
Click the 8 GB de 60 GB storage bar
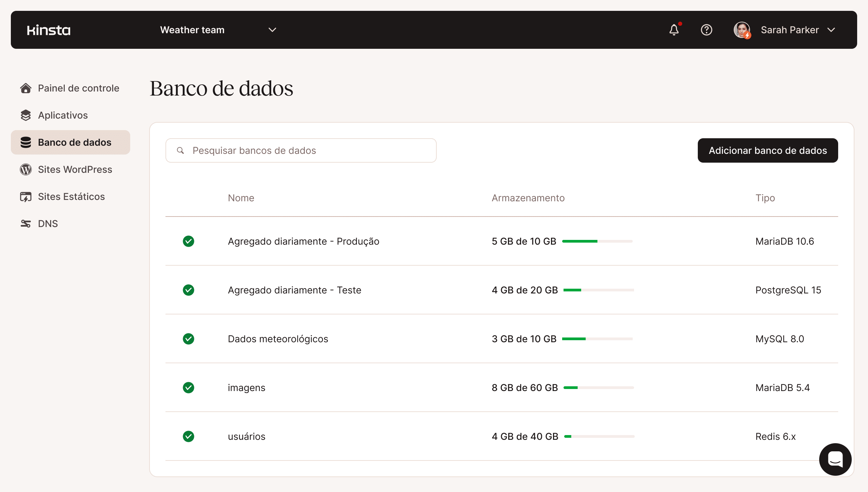point(599,388)
